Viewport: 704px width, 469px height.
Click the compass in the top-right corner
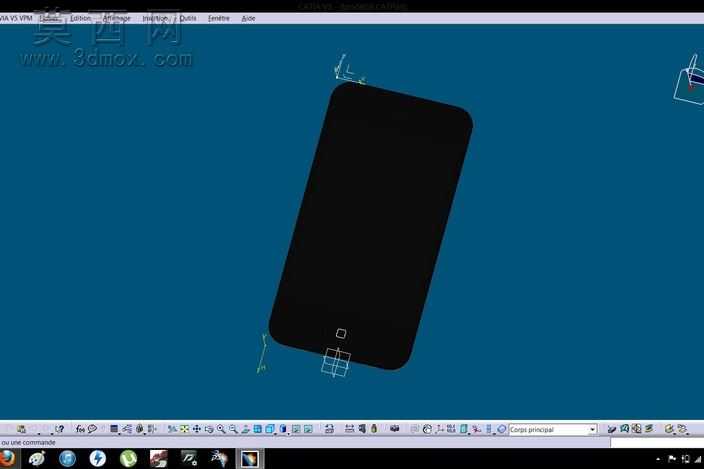click(689, 80)
